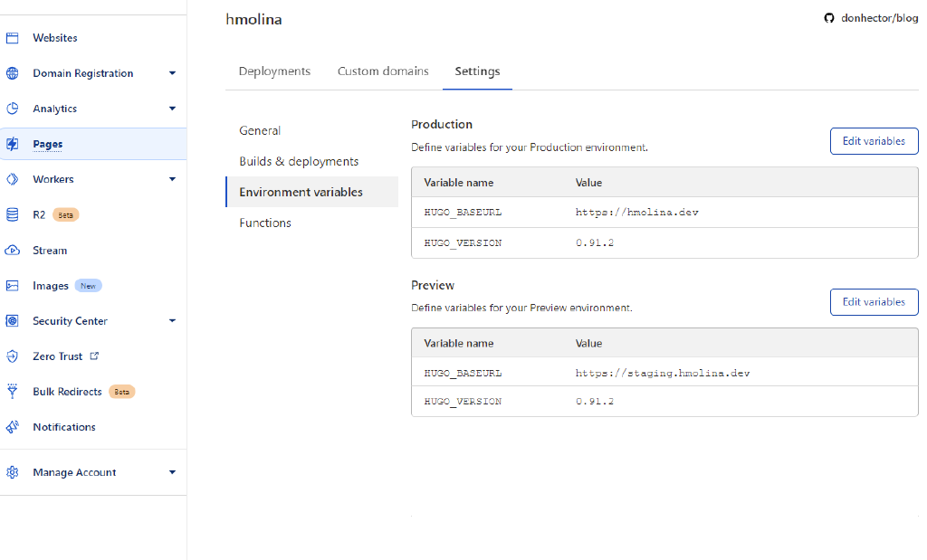Select the Functions settings section

264,223
